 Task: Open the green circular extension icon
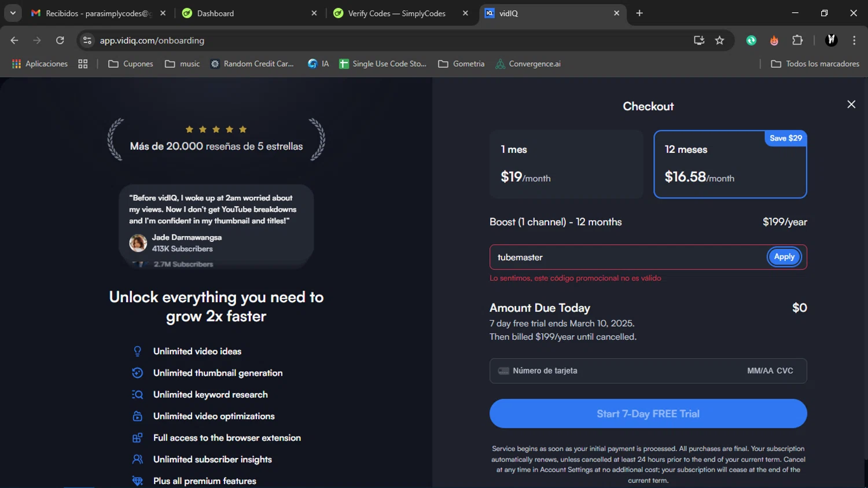coord(751,41)
